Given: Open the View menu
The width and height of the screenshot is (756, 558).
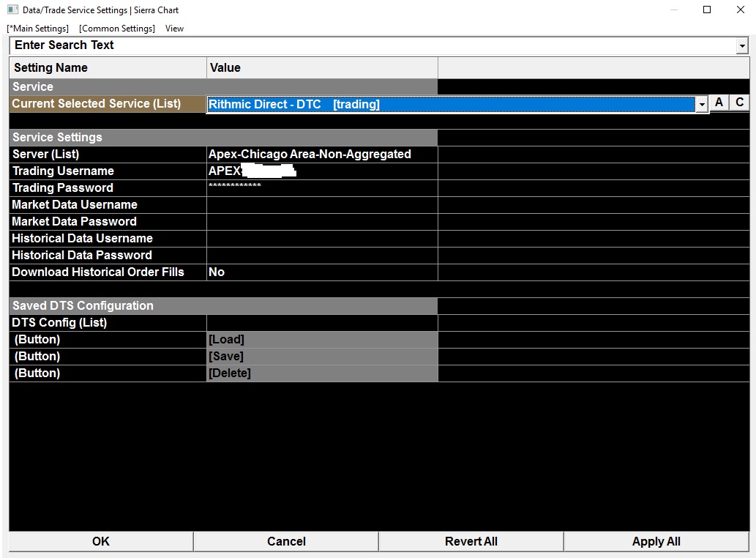Looking at the screenshot, I should pos(174,29).
